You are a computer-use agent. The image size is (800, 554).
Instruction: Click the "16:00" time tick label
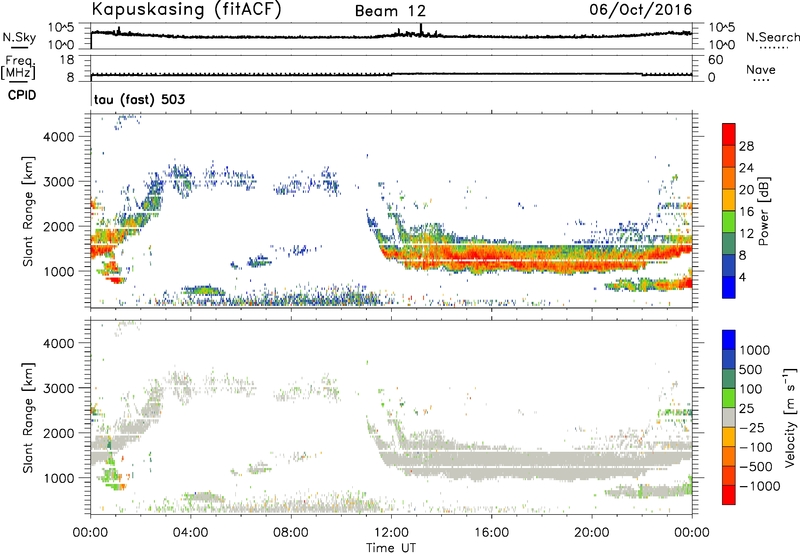click(491, 533)
